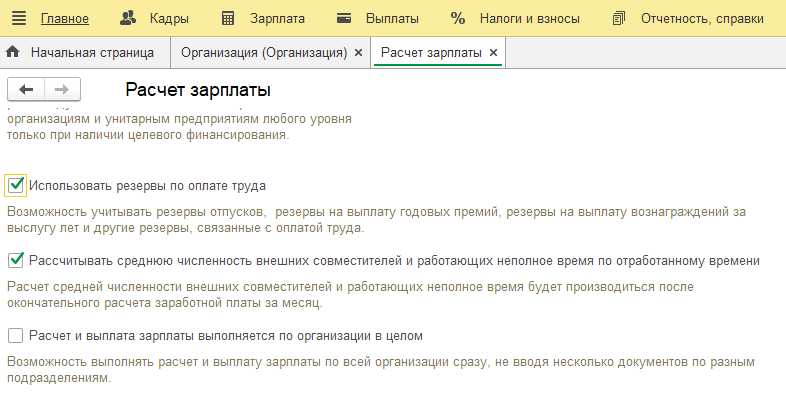Click the Зарплата calculator icon
Image resolution: width=786 pixels, height=394 pixels.
(228, 19)
